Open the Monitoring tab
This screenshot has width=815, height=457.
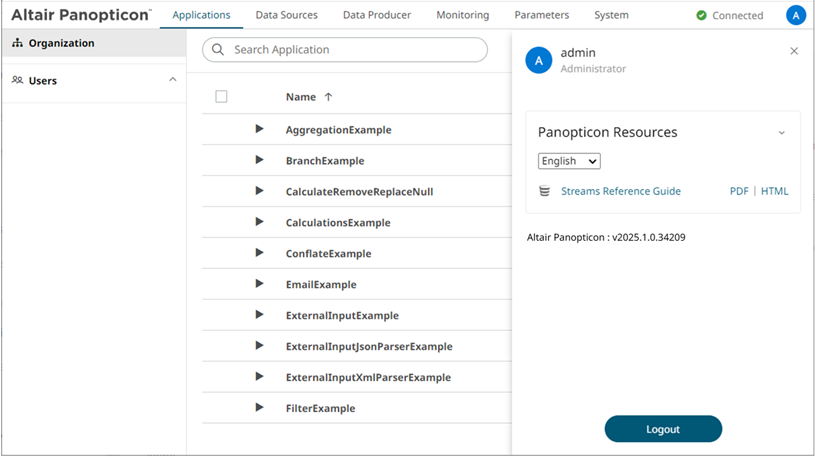[x=462, y=15]
